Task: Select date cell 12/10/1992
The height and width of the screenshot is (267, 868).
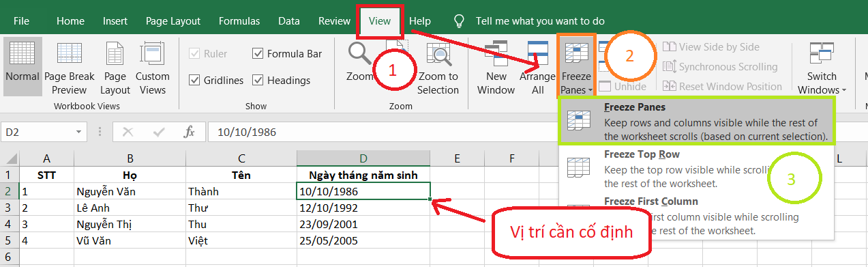Action: coord(364,208)
